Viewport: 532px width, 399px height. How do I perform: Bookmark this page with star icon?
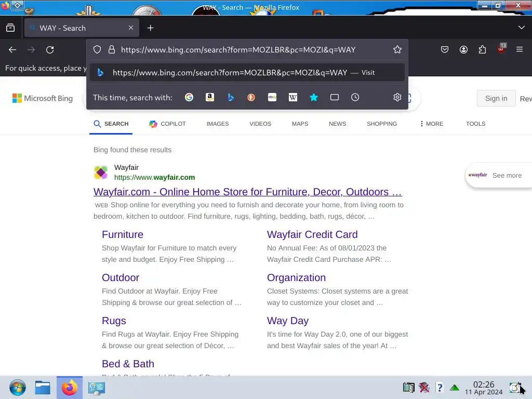[397, 49]
